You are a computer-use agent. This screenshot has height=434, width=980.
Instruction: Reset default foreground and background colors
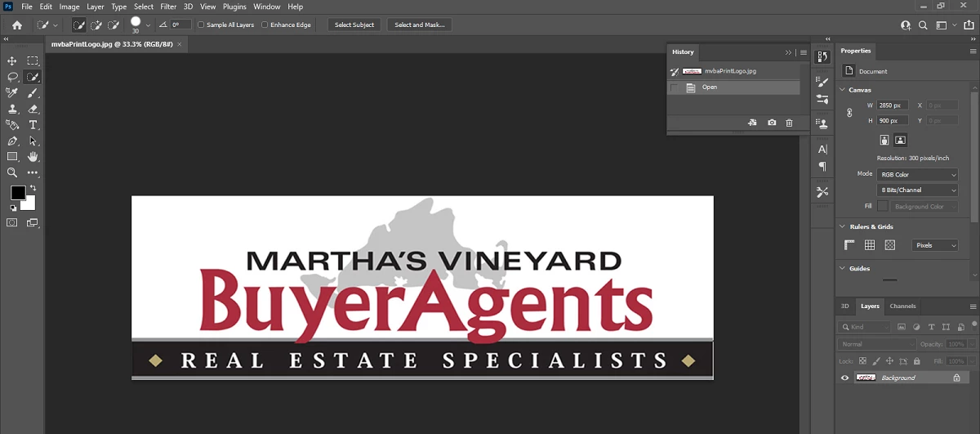pos(13,208)
